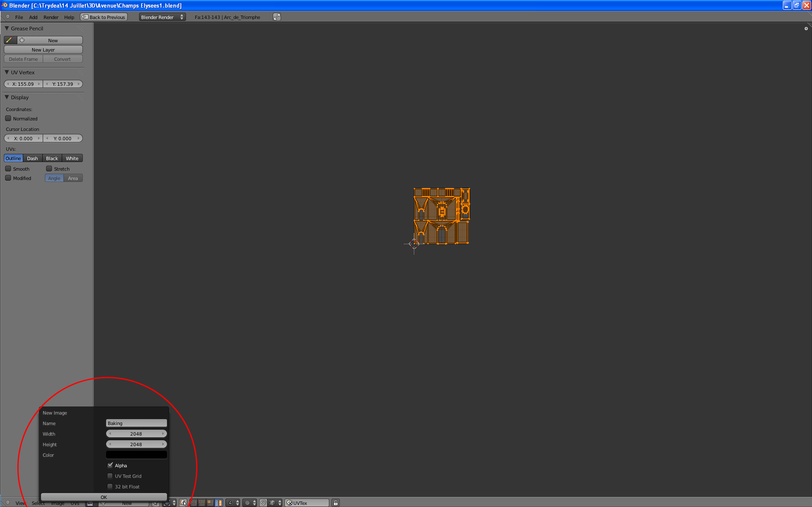Click the Width 2048 slider field
Image resolution: width=812 pixels, height=507 pixels.
coord(136,433)
